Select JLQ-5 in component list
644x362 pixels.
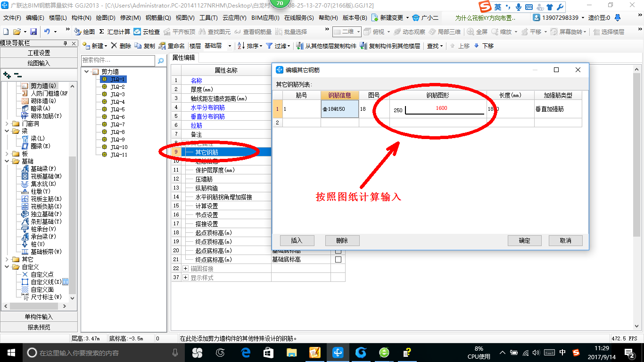(117, 109)
